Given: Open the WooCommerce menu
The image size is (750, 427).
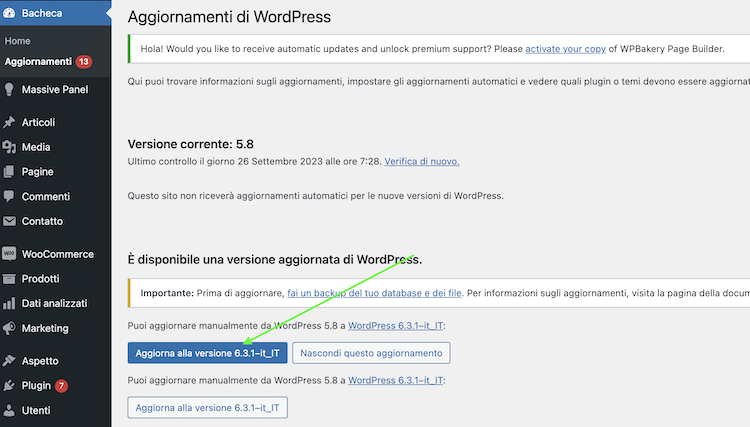Looking at the screenshot, I should point(55,254).
